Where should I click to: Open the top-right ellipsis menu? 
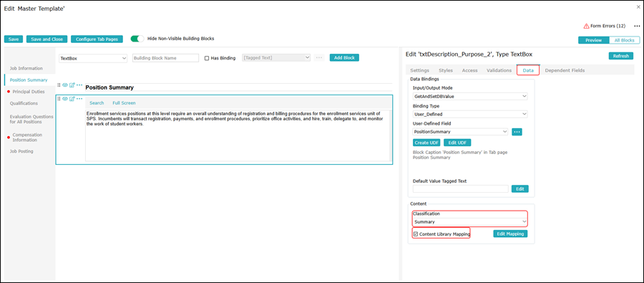click(637, 26)
